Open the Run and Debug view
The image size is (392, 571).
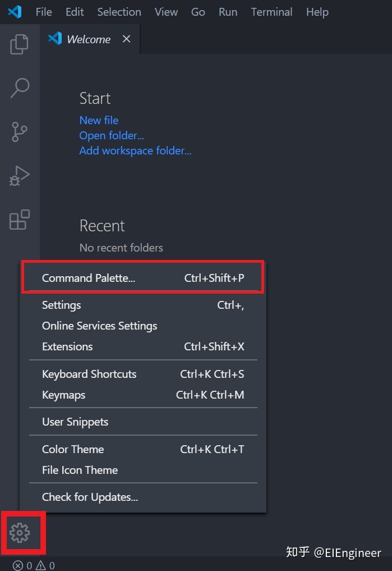[x=20, y=176]
